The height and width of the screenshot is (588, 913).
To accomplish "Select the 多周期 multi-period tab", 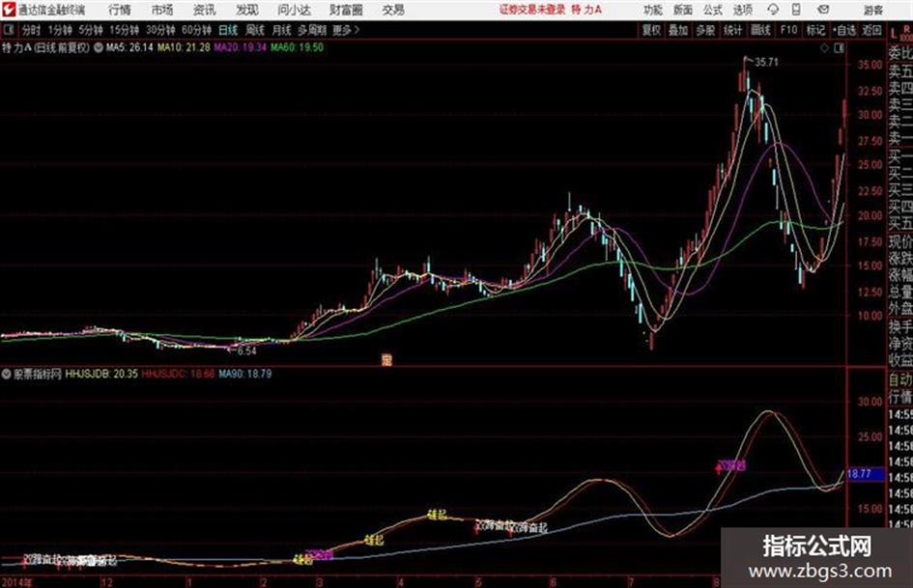I will (312, 30).
